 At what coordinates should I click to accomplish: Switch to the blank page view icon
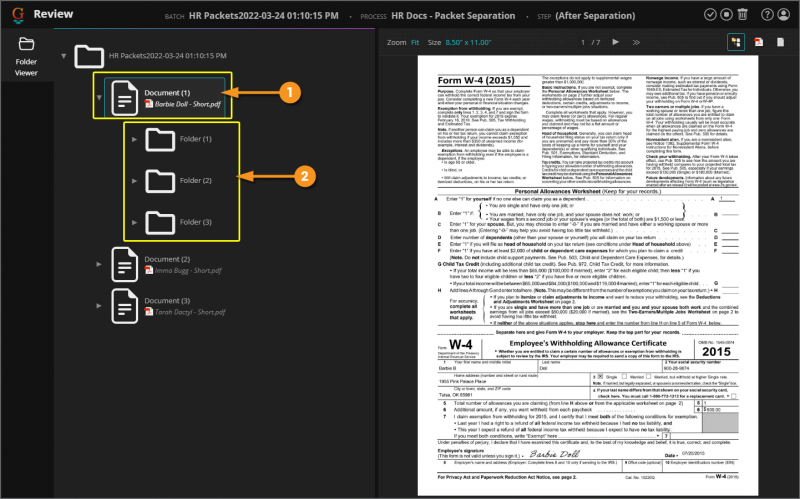pos(781,42)
